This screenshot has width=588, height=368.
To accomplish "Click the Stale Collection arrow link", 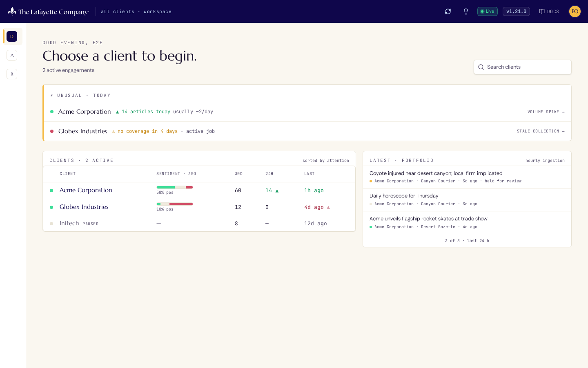I will 541,131.
